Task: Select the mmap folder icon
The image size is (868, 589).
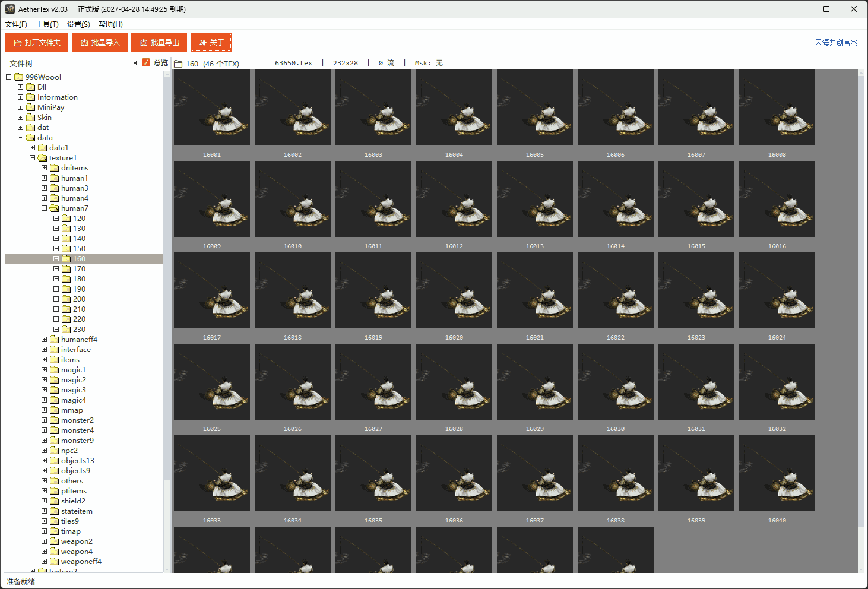Action: 54,410
